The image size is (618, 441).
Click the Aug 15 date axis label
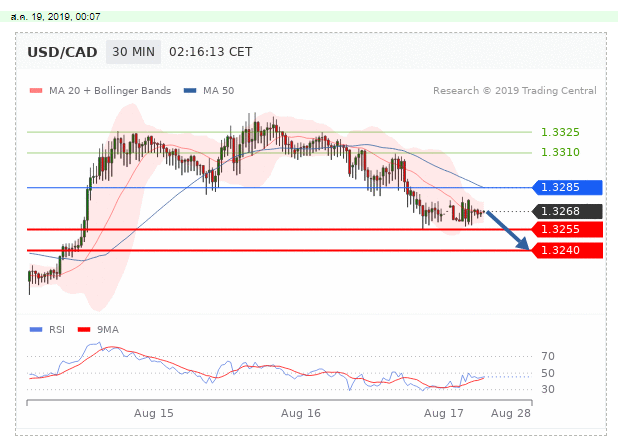tap(154, 413)
